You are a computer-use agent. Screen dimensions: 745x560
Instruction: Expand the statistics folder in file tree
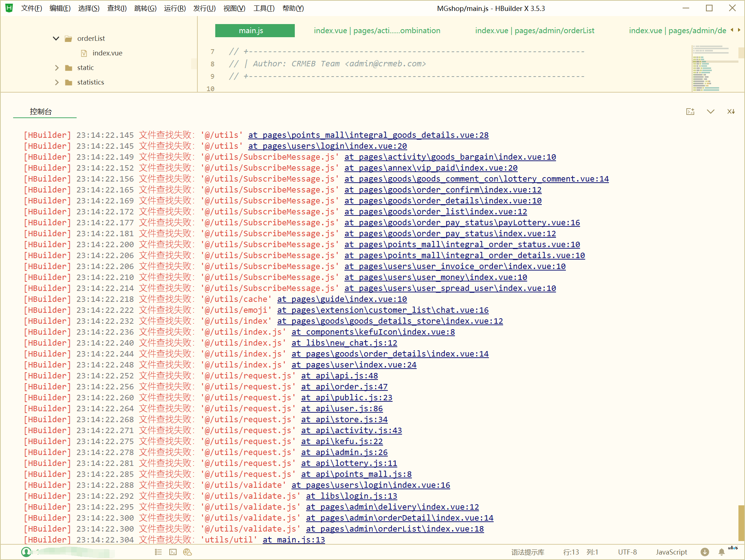click(x=55, y=82)
